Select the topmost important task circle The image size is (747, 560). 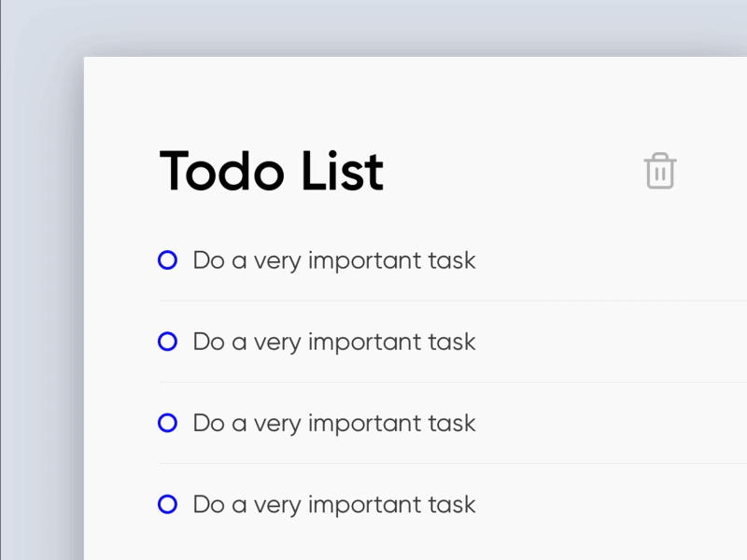(167, 260)
